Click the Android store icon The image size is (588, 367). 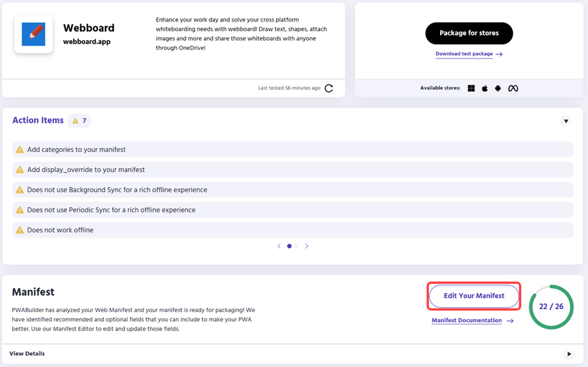coord(498,88)
